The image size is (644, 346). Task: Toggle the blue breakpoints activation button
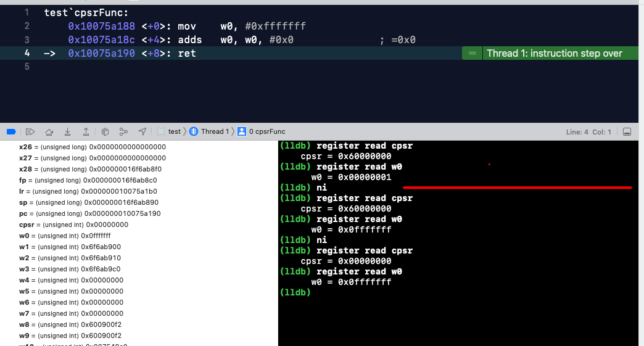(x=11, y=131)
